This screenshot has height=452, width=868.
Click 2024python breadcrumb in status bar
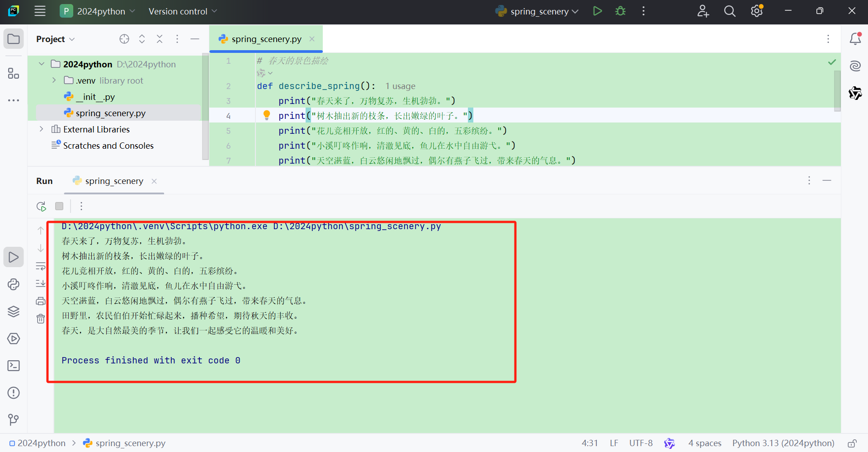pyautogui.click(x=37, y=443)
